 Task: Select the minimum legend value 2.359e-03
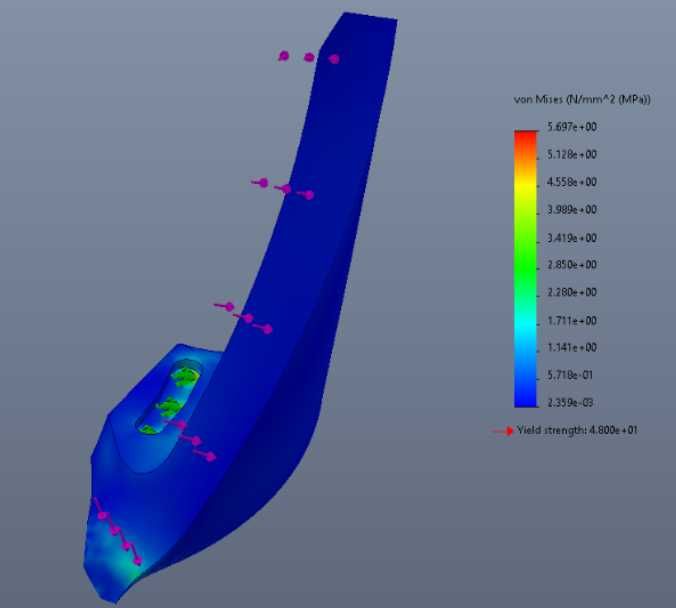570,403
